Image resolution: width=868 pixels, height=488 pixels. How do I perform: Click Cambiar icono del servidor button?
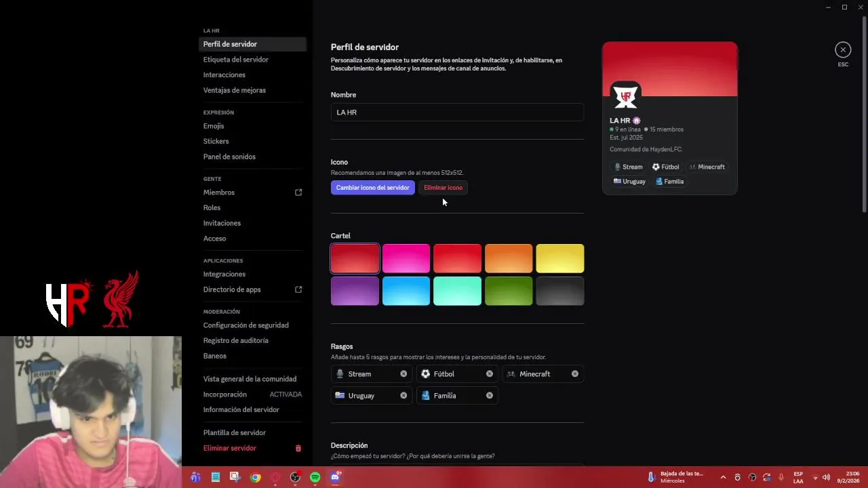373,188
